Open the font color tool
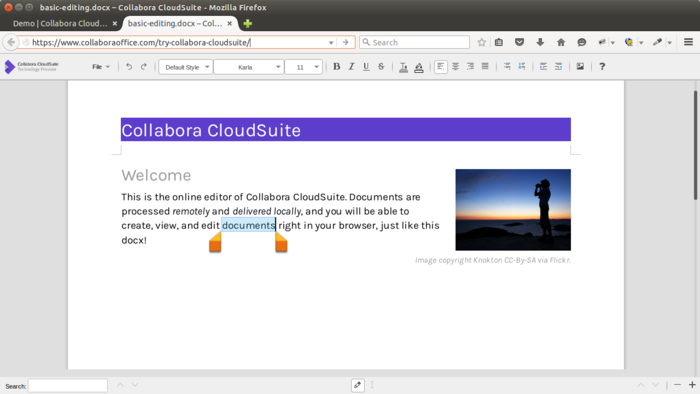700x394 pixels. coord(404,67)
